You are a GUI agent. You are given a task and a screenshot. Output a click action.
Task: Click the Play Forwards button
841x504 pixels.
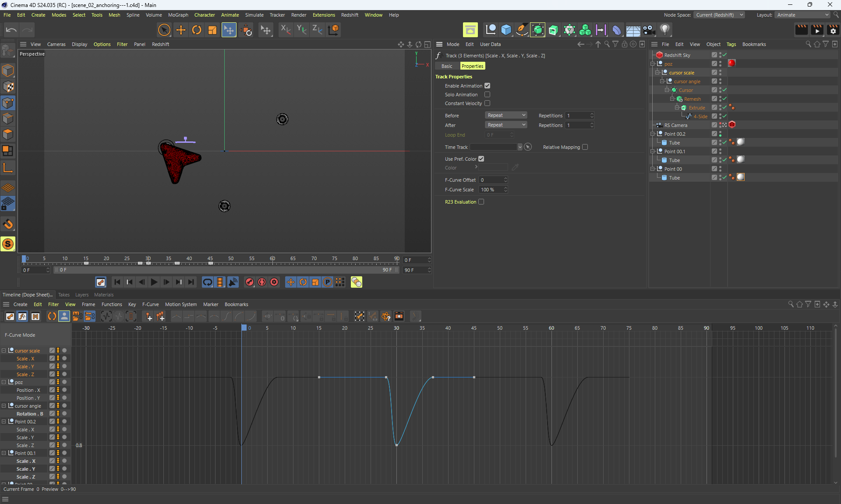click(154, 282)
